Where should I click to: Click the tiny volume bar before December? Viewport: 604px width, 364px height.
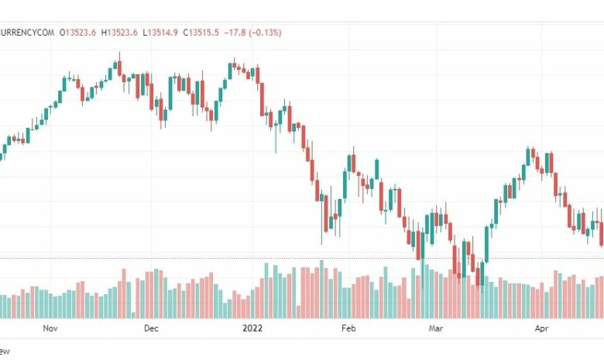133,315
